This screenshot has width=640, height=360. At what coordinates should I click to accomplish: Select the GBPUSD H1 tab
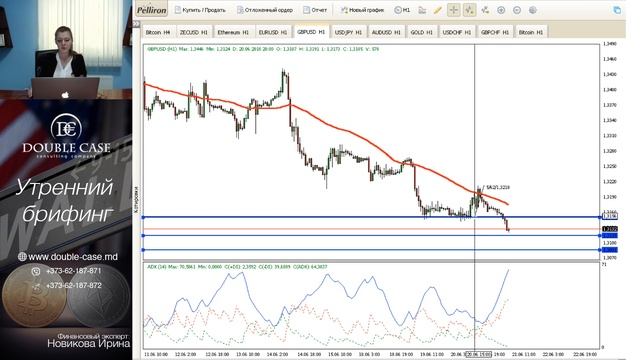(x=311, y=31)
